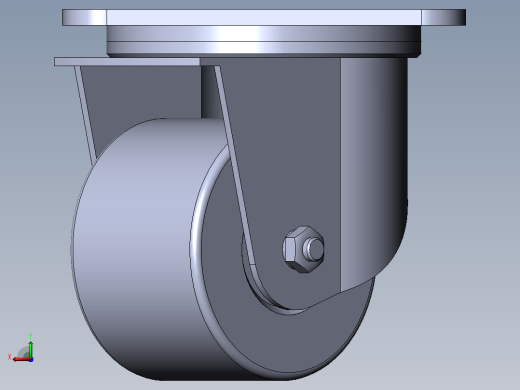Click the green Y axis of the triad

click(x=30, y=349)
